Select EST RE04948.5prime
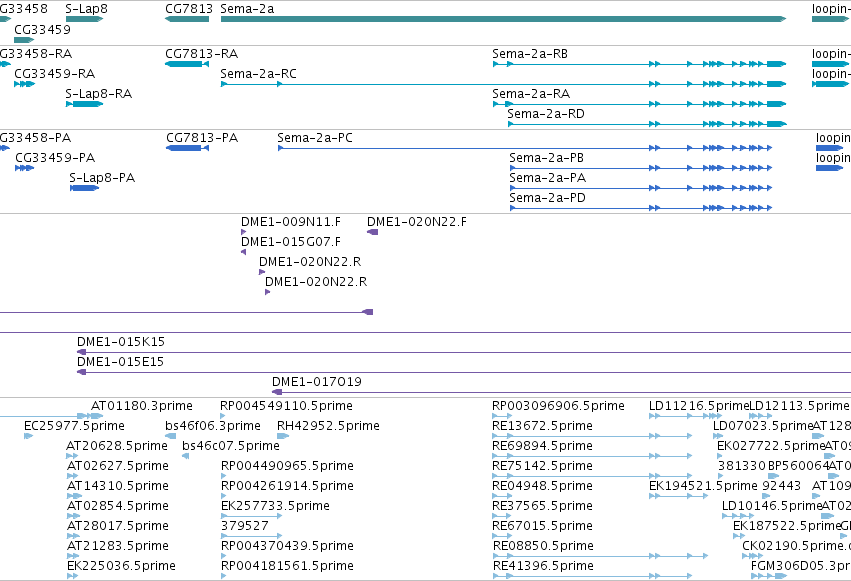 click(x=502, y=496)
